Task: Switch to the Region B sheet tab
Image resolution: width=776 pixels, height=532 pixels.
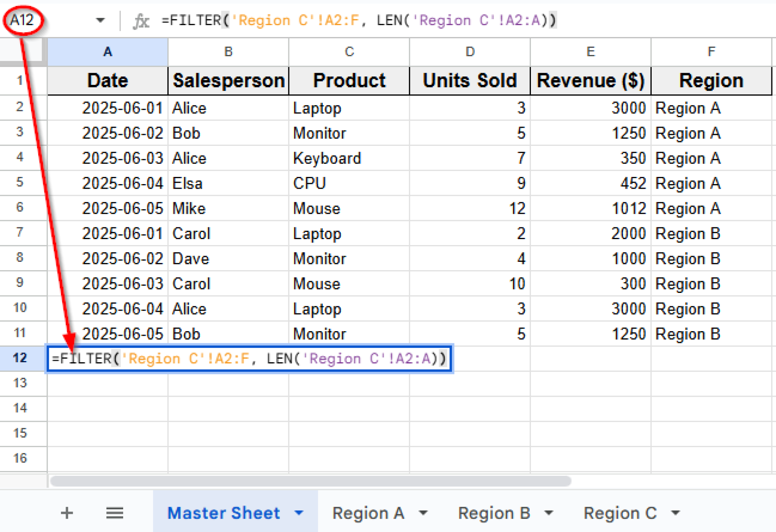Action: coord(494,513)
